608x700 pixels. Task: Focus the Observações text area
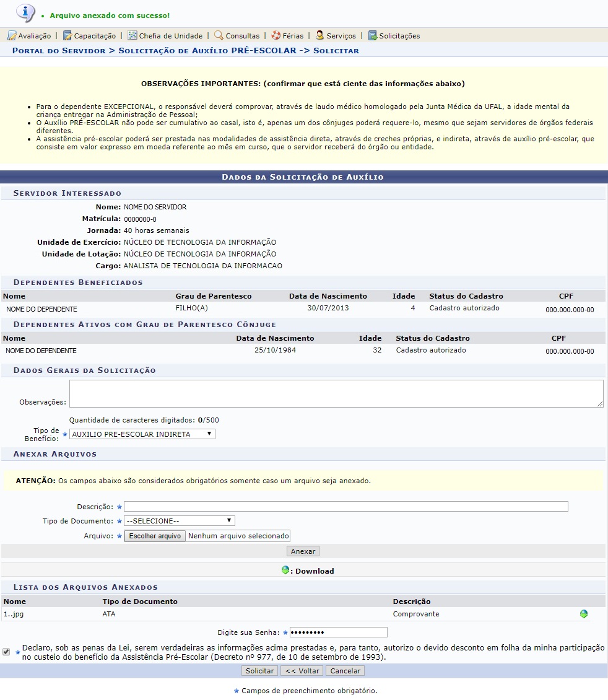coord(336,393)
